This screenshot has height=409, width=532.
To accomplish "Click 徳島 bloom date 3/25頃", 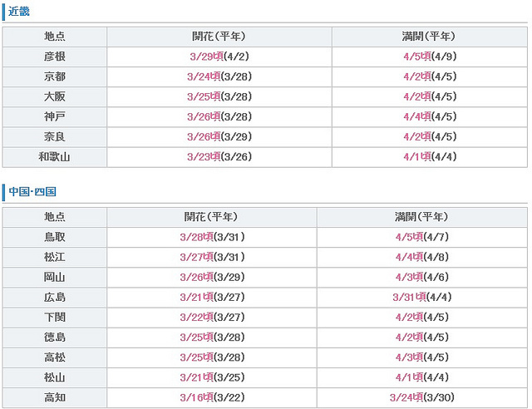I will pos(196,338).
